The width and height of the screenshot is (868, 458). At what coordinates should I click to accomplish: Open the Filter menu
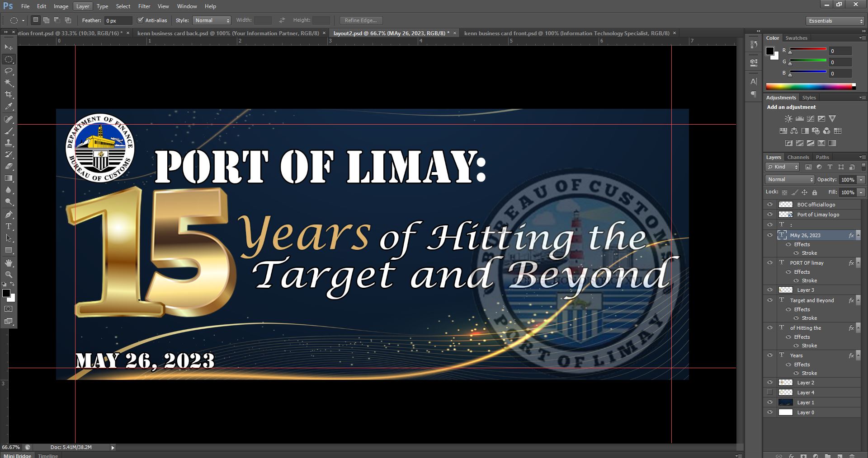click(144, 6)
